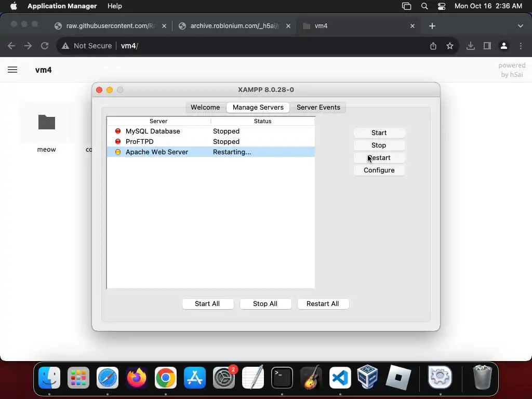
Task: Open Firefox from the Dock
Action: 137,378
